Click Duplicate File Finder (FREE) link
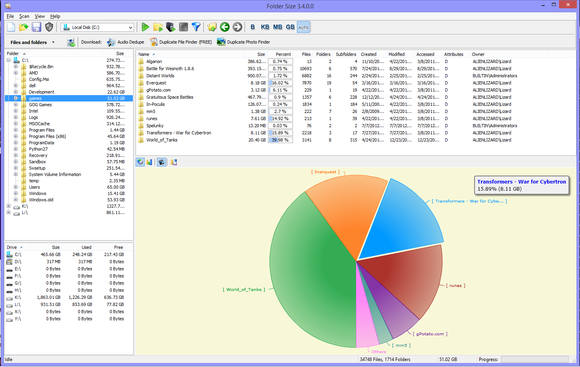The width and height of the screenshot is (580, 367). point(185,42)
